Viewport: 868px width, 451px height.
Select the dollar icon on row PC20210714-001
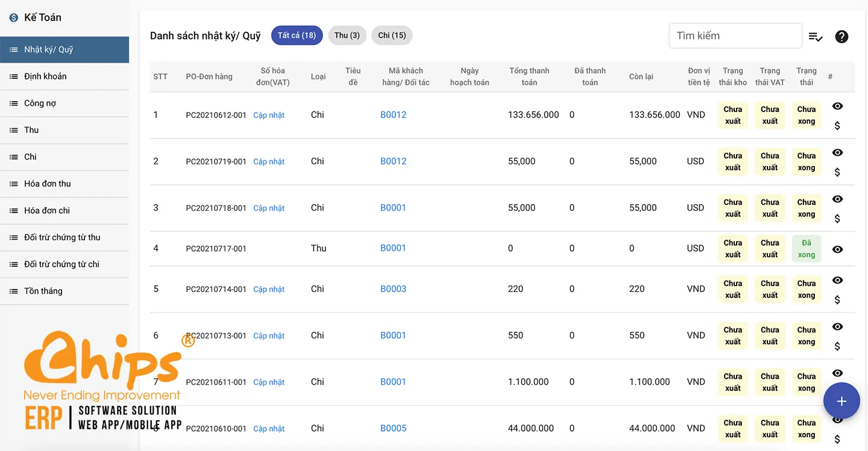(837, 300)
